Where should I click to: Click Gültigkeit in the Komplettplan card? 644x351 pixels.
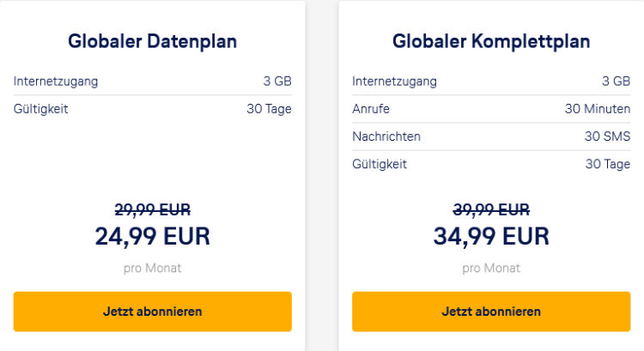click(x=380, y=164)
